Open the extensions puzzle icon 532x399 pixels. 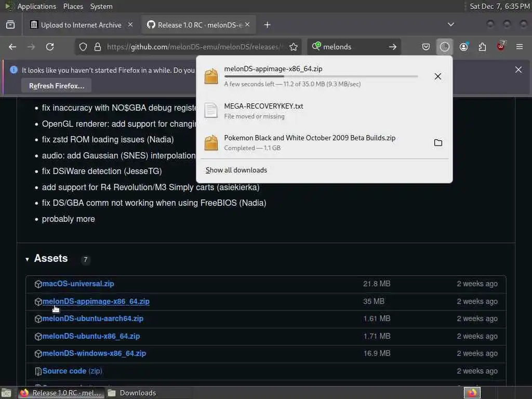[482, 47]
